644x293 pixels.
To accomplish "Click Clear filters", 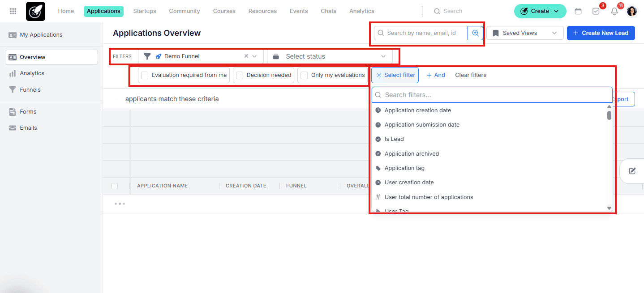I will pos(471,75).
